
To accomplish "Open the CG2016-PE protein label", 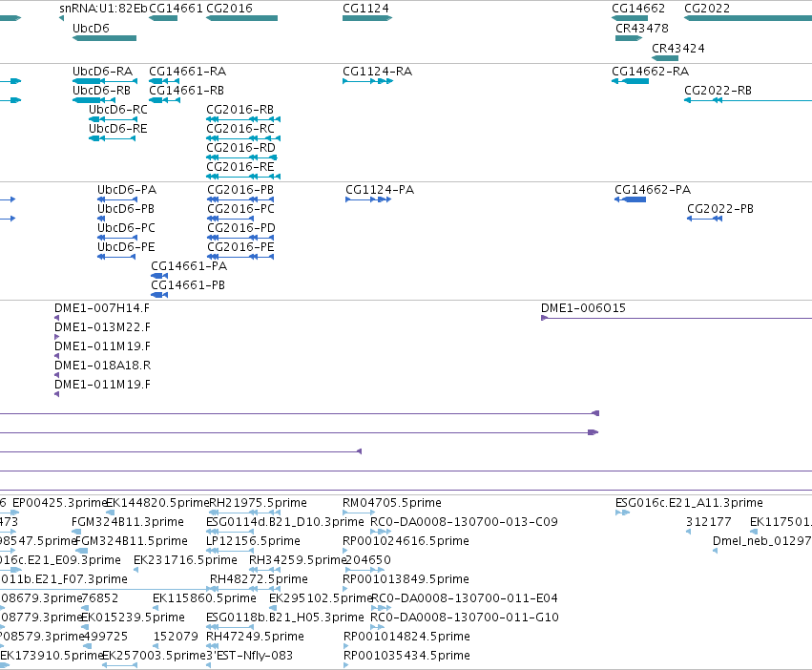I will 240,247.
